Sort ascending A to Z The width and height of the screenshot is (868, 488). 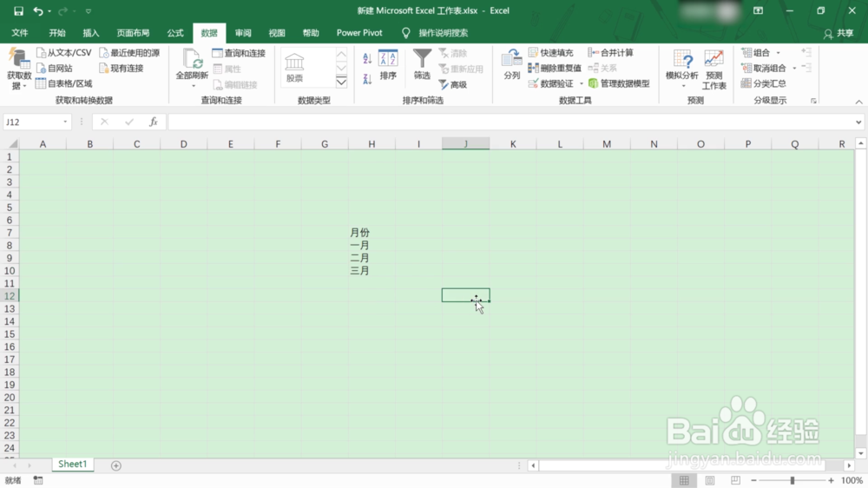(x=367, y=58)
